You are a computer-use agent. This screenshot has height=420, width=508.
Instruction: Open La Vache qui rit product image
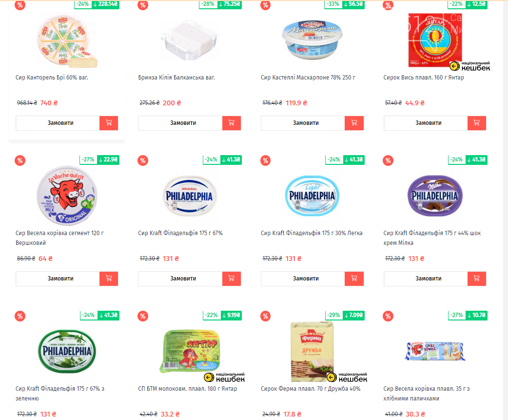67,196
